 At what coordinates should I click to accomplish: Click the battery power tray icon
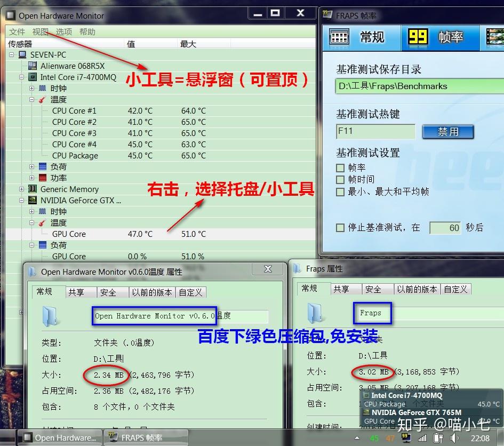pyautogui.click(x=438, y=438)
